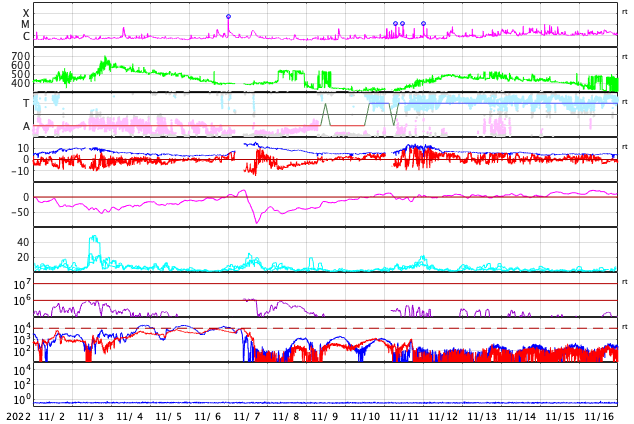This screenshot has width=634, height=424.
Task: Click the X flare class label
Action: tap(26, 13)
